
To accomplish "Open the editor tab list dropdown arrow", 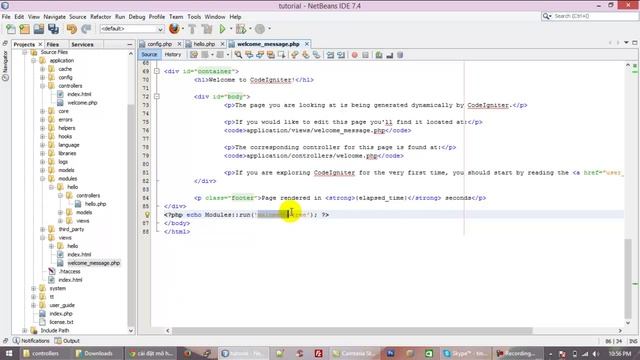I will coord(626,42).
